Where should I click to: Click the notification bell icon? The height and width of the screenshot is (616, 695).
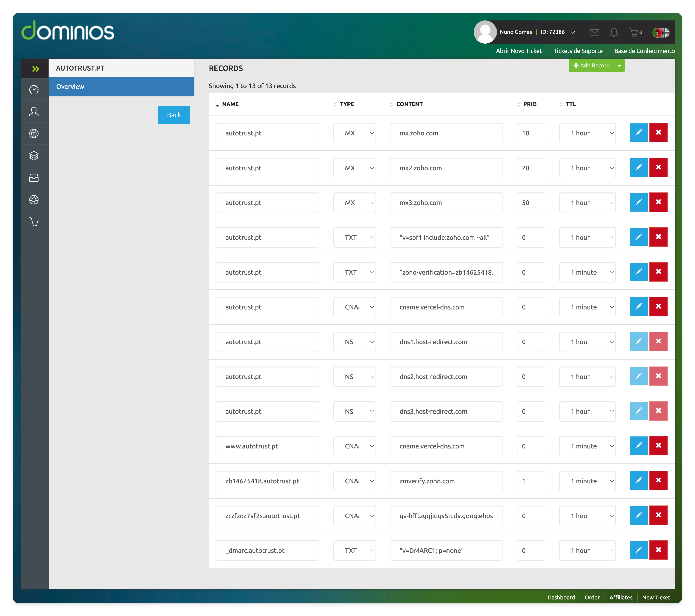[614, 32]
